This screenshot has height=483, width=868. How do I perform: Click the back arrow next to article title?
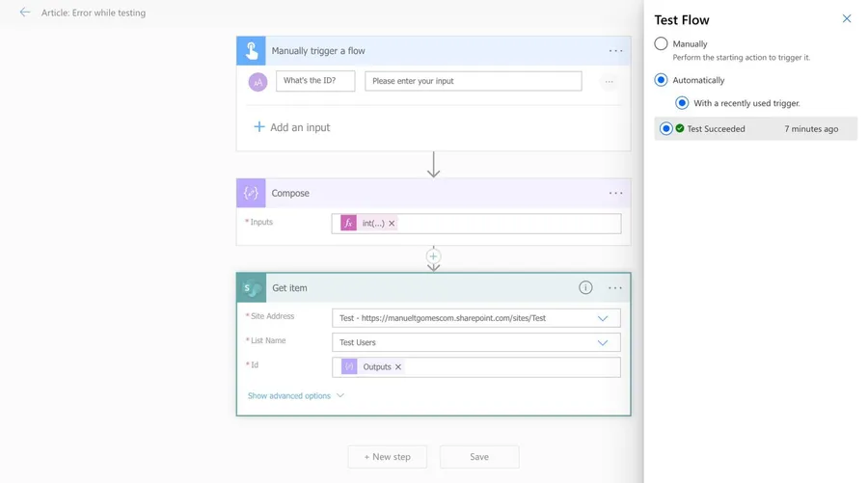coord(25,13)
